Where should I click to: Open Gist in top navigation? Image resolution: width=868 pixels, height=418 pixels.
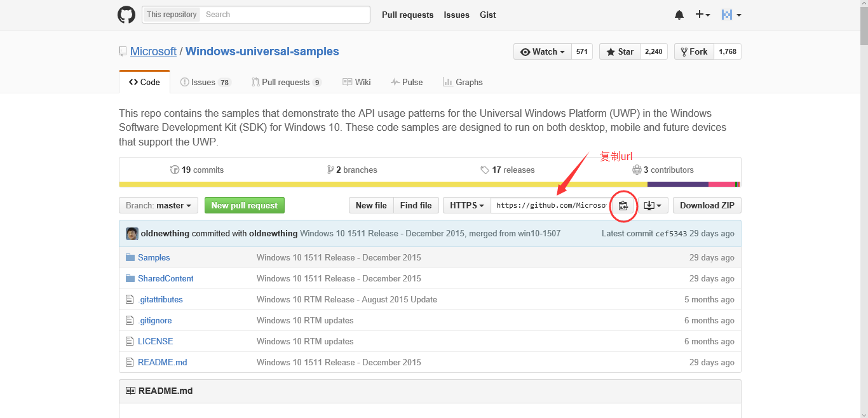(x=488, y=15)
